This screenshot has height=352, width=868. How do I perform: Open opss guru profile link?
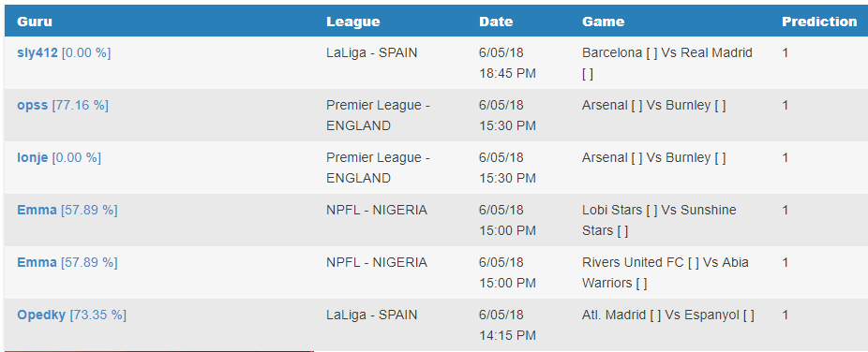(x=32, y=105)
